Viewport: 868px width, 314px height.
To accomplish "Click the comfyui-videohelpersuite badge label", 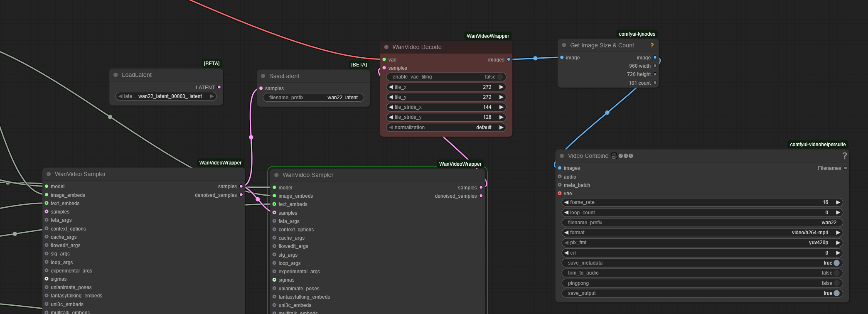I will pyautogui.click(x=817, y=145).
